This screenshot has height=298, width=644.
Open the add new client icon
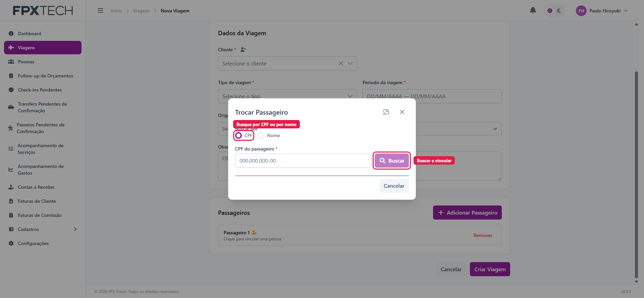(243, 50)
